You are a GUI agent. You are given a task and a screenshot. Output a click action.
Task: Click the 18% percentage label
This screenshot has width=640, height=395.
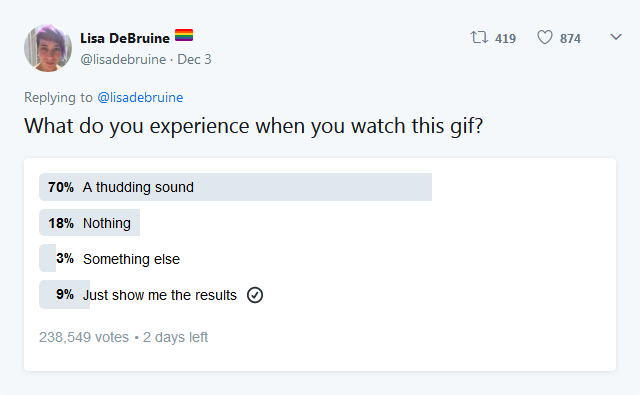61,223
